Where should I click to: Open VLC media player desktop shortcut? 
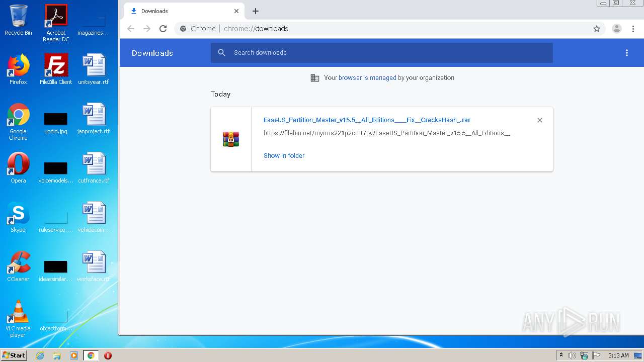(x=18, y=319)
